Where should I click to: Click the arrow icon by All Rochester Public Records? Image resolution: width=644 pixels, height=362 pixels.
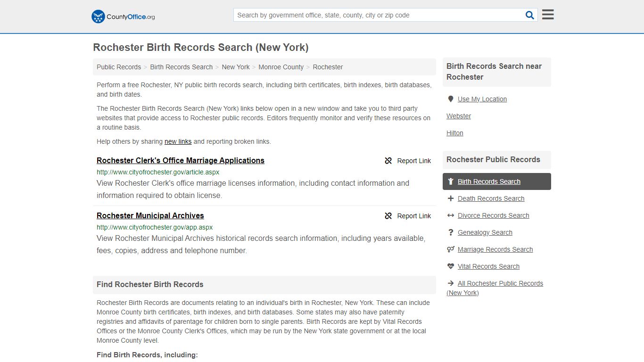click(451, 283)
